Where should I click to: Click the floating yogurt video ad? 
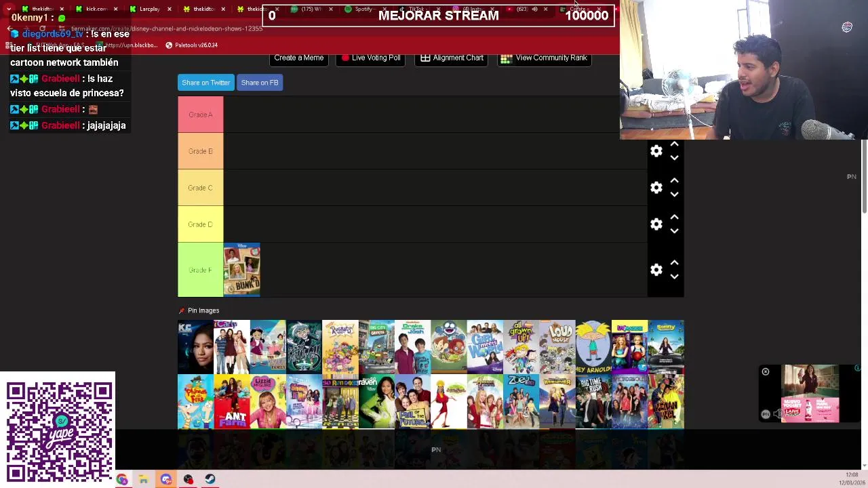click(x=810, y=394)
